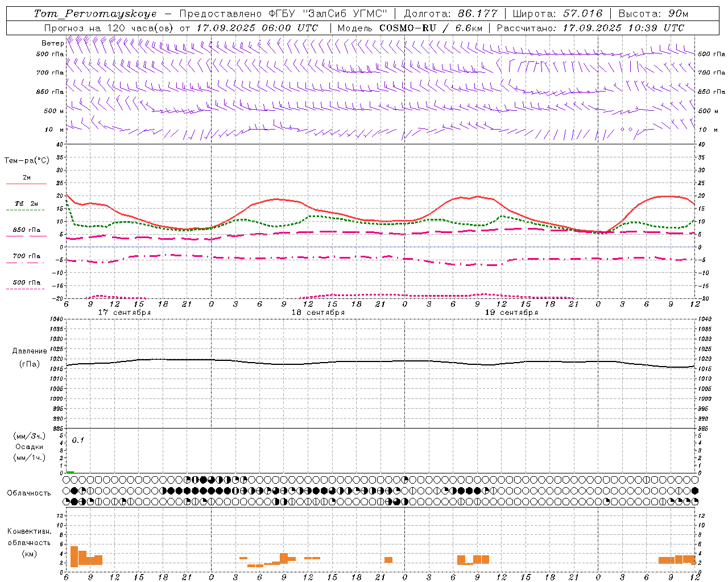This screenshot has height=582, width=728.
Task: Click the (гПа) unit under Давление
Action: 30,364
